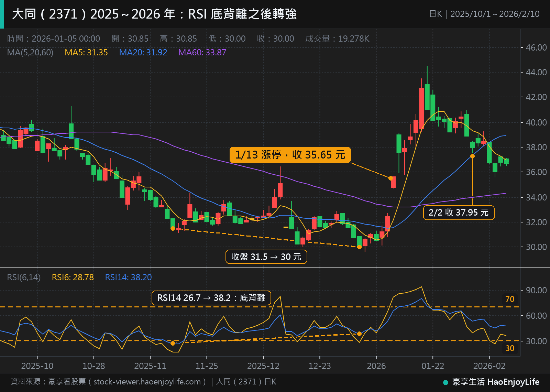Click the '40.00' price axis label
Screen dimensions: 550x392
[536, 122]
